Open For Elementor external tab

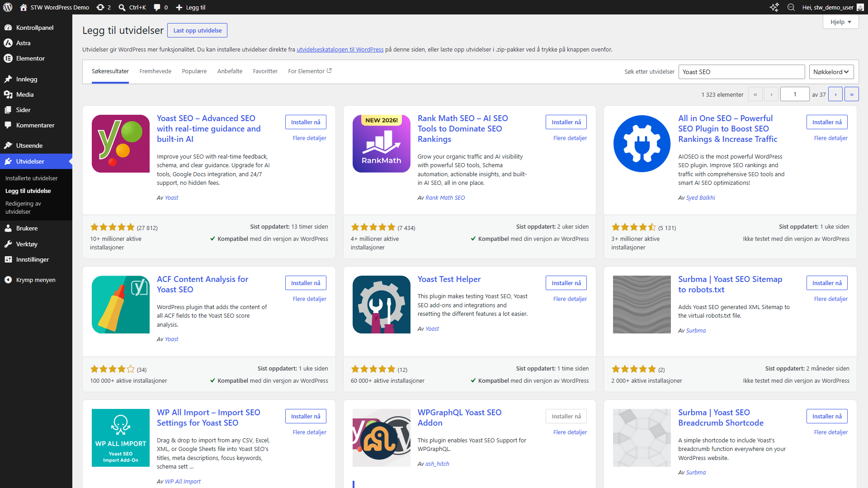point(310,71)
